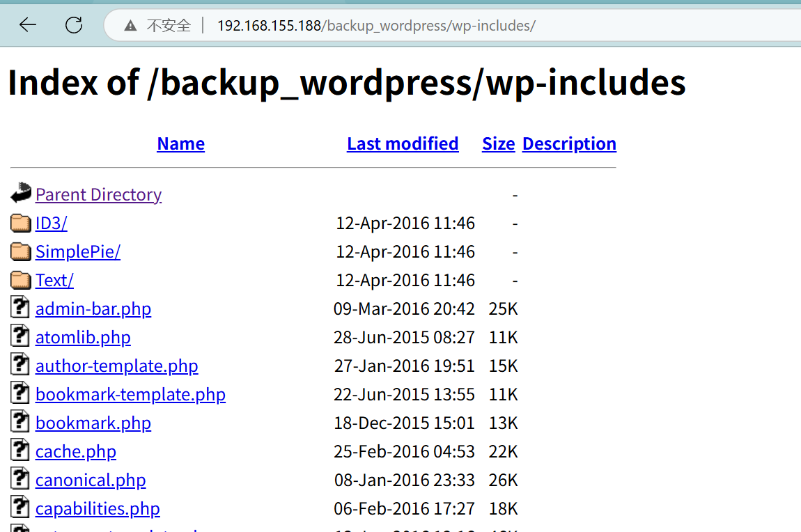Viewport: 801px width, 532px height.
Task: Sort listing by Name column
Action: [x=181, y=144]
